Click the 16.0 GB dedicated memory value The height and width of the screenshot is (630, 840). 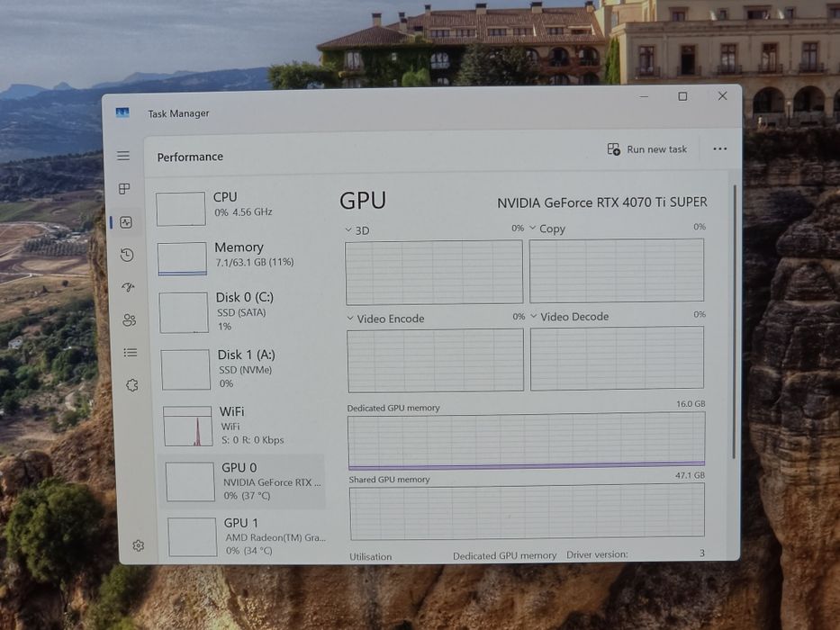point(691,403)
